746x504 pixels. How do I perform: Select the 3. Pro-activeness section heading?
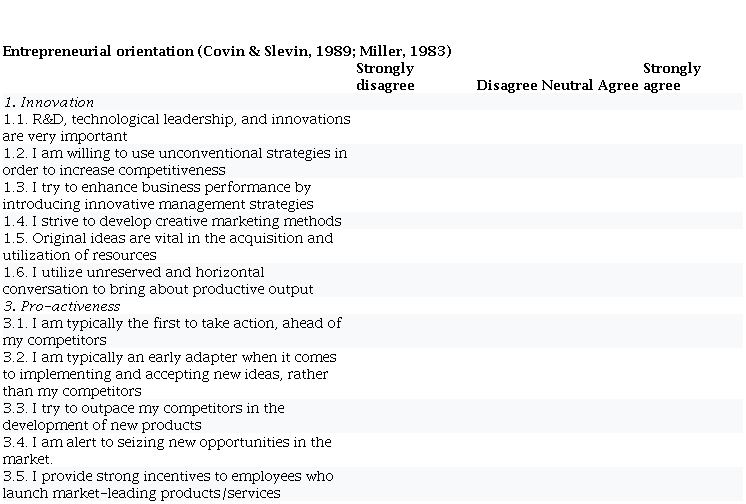click(x=61, y=306)
